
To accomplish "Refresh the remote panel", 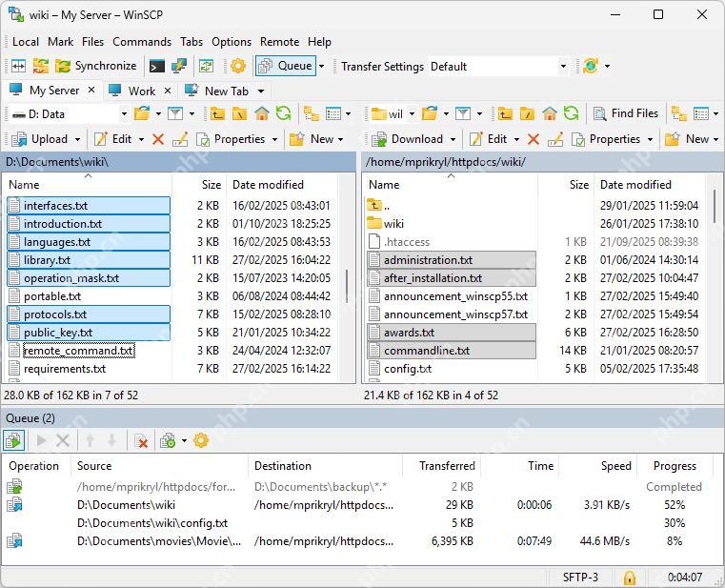I will [571, 113].
